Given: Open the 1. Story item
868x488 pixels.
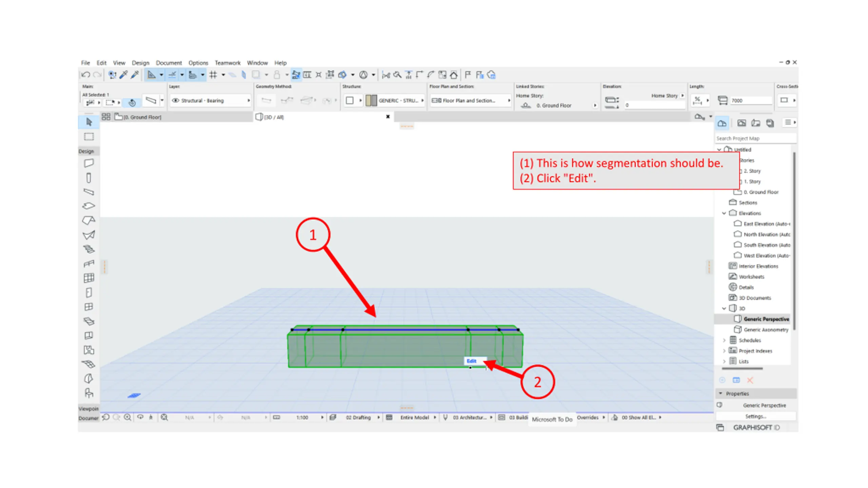Looking at the screenshot, I should [x=752, y=181].
